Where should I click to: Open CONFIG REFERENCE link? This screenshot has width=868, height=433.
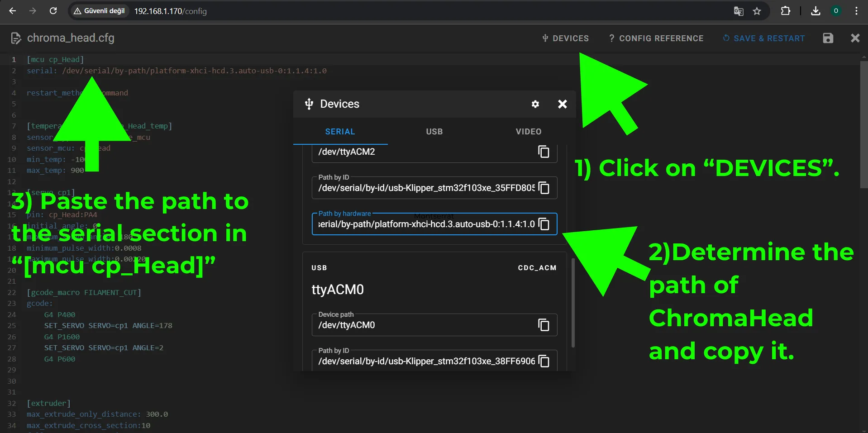(x=656, y=38)
